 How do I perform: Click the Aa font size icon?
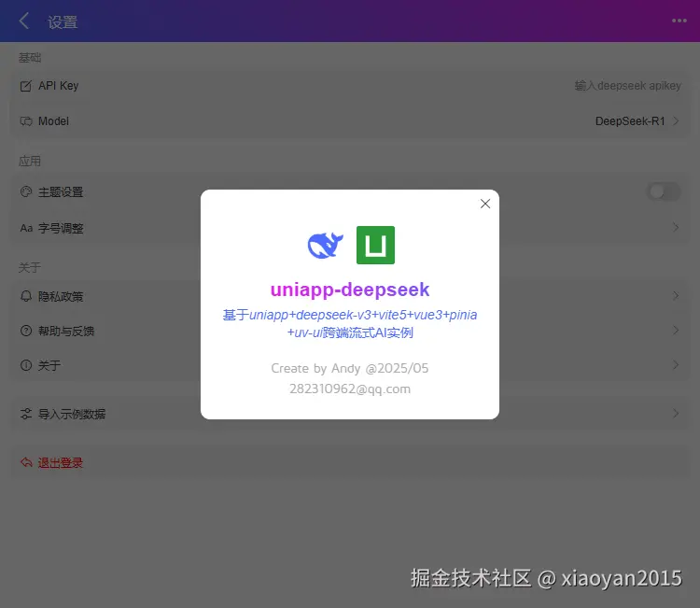point(26,228)
